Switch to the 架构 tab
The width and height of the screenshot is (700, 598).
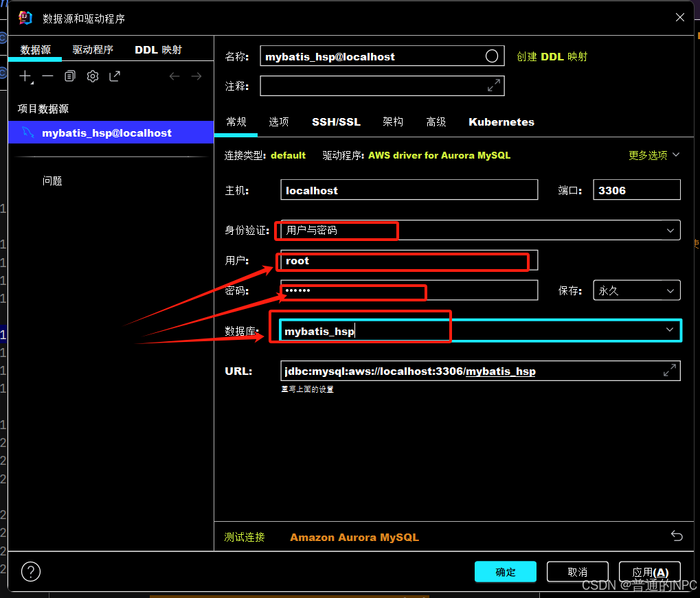coord(393,122)
